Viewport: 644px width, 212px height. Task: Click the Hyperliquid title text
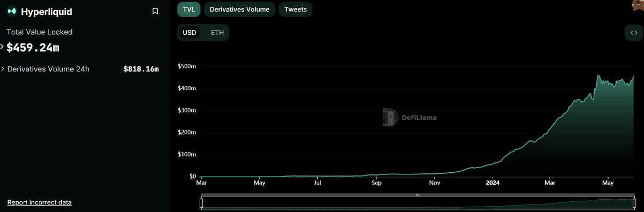click(x=46, y=11)
